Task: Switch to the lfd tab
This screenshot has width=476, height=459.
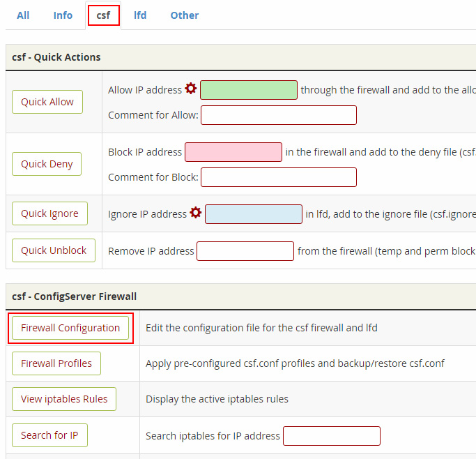Action: pyautogui.click(x=140, y=15)
